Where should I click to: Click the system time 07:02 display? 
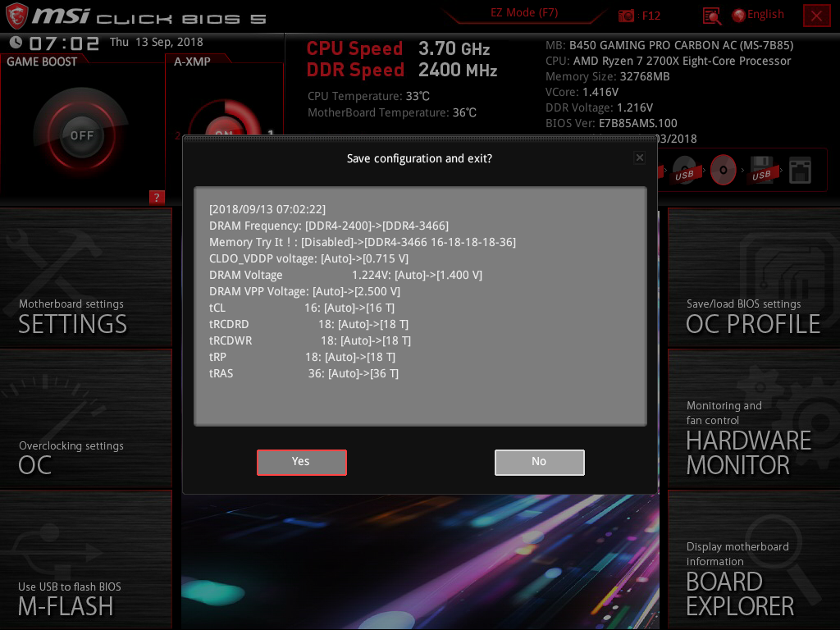point(64,43)
